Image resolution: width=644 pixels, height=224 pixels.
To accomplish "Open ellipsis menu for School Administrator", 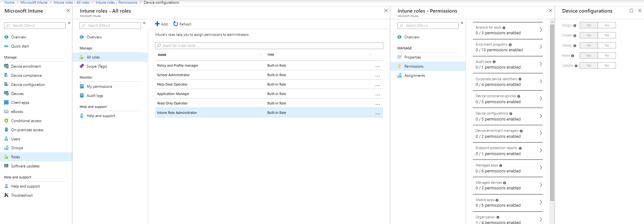I will (x=378, y=76).
